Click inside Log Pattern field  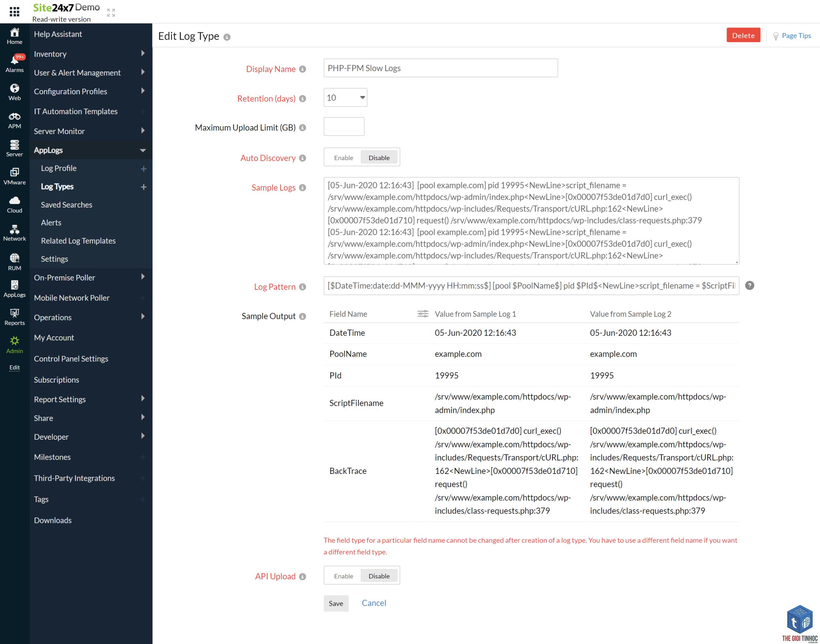pos(531,285)
